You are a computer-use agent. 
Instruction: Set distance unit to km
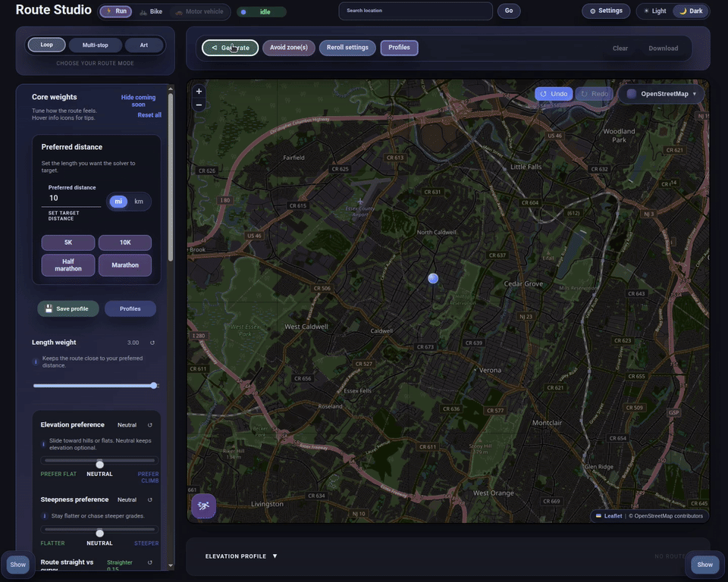click(139, 202)
